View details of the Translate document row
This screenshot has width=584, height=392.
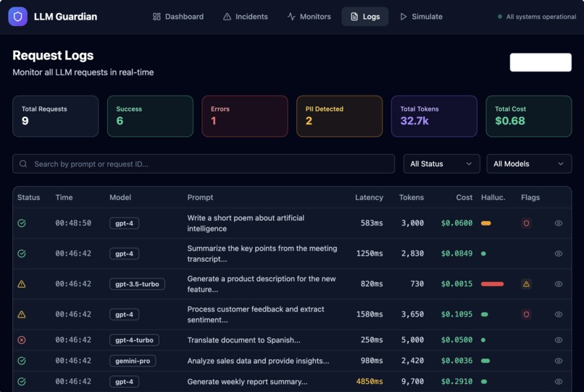click(559, 340)
